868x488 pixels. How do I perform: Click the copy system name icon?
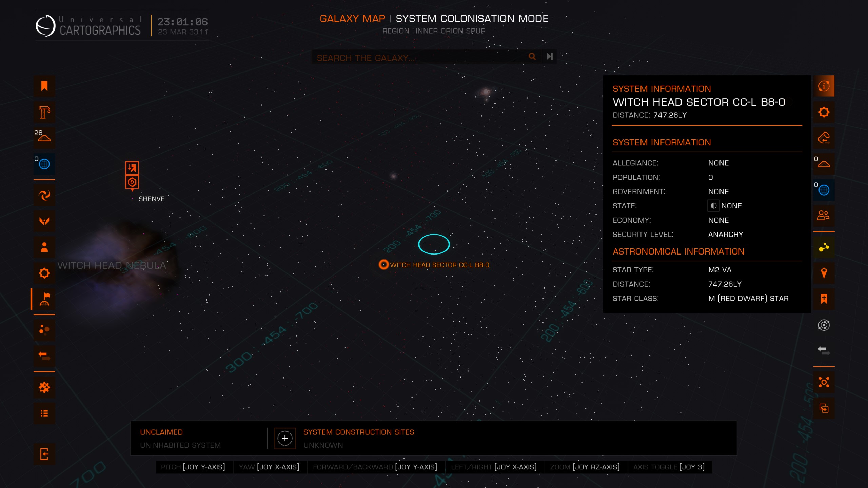pyautogui.click(x=824, y=408)
